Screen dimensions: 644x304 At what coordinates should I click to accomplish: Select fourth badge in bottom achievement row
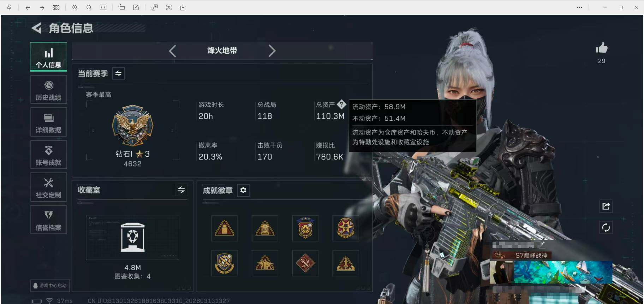[x=346, y=263]
